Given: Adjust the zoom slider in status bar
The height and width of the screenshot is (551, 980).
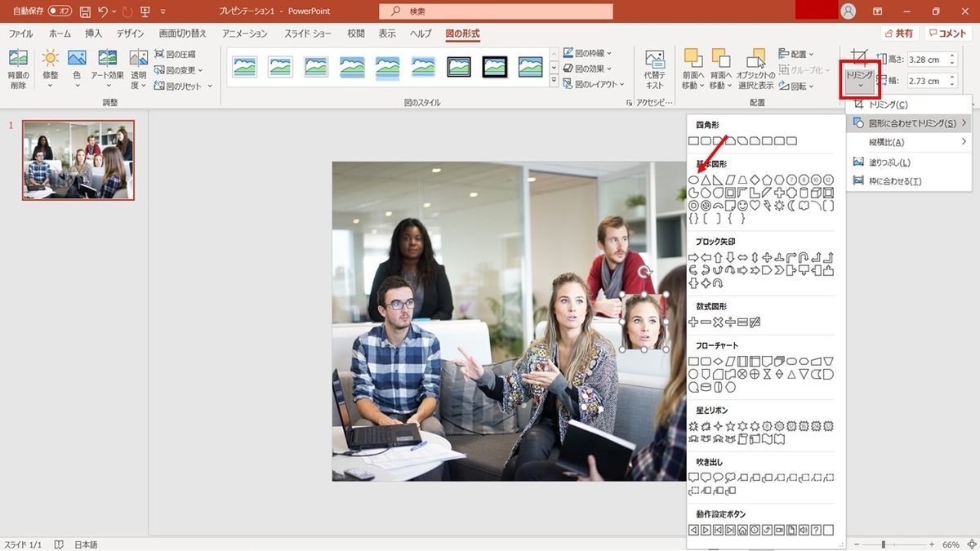Looking at the screenshot, I should pyautogui.click(x=884, y=544).
